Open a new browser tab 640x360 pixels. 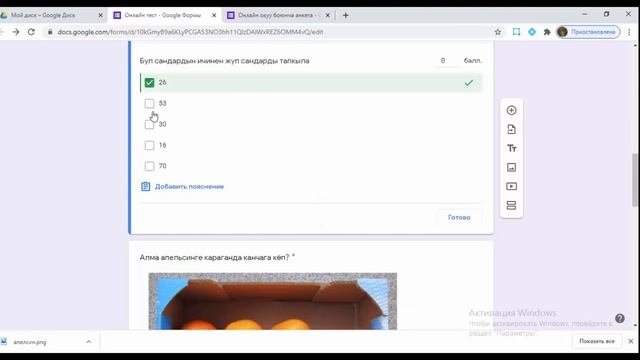345,15
